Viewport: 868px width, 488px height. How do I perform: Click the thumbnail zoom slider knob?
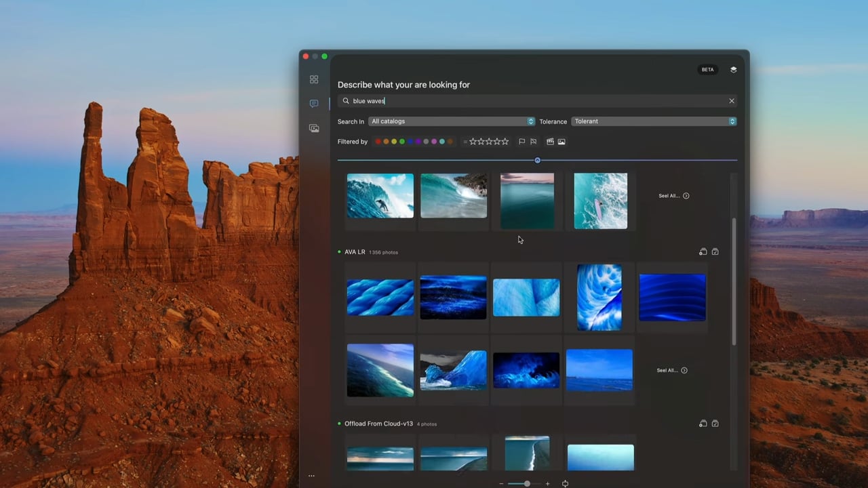[527, 484]
